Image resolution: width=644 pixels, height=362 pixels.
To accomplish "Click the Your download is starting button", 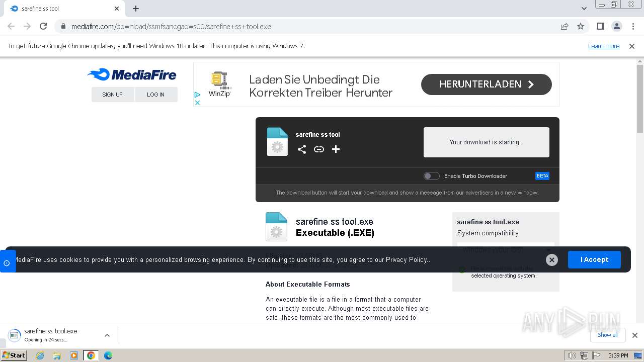I will [x=487, y=142].
